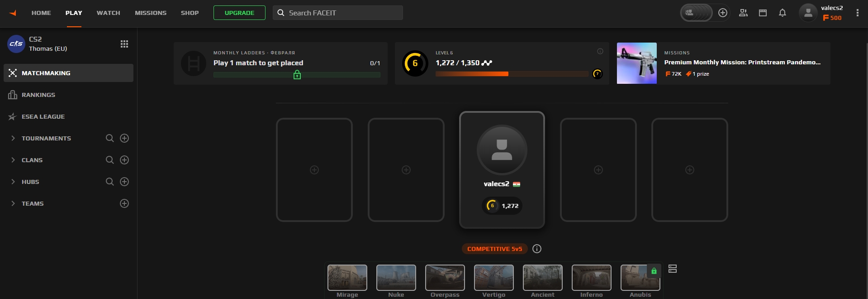Focus the Search FACEIT field
This screenshot has width=868, height=299.
(338, 13)
